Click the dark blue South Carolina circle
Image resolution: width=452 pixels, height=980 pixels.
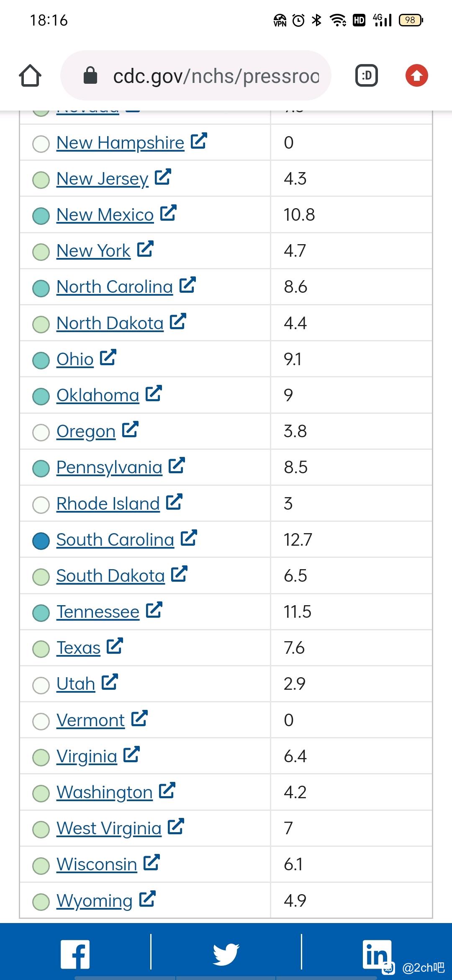click(x=41, y=540)
